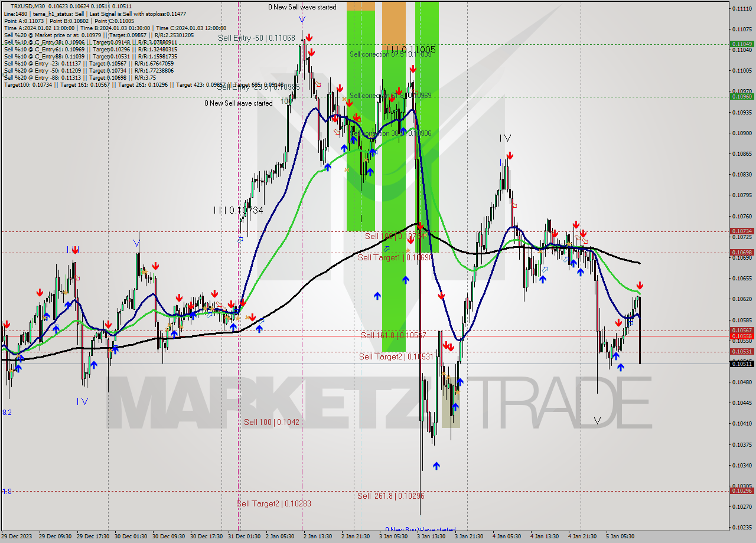
Task: Click the red 0.10734 price tag
Action: tap(742, 231)
